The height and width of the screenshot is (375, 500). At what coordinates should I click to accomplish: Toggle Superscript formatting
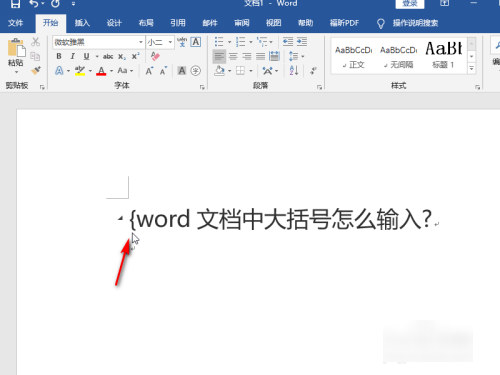[x=135, y=56]
